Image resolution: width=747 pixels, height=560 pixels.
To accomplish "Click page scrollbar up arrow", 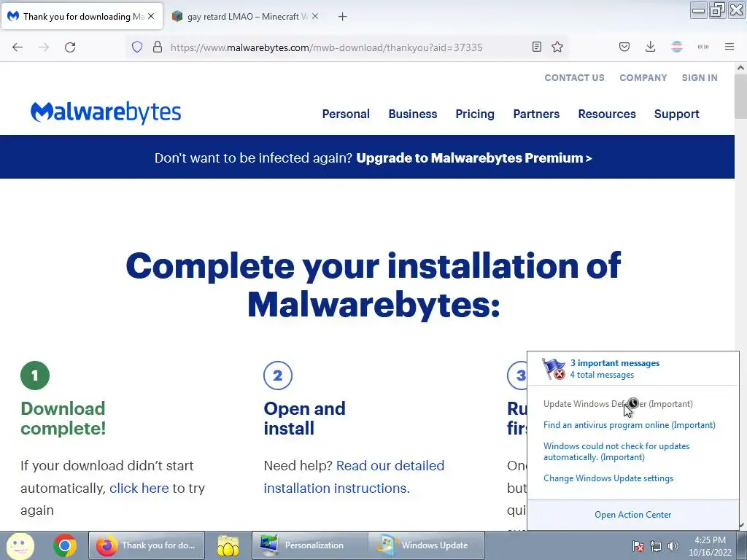I will click(741, 68).
